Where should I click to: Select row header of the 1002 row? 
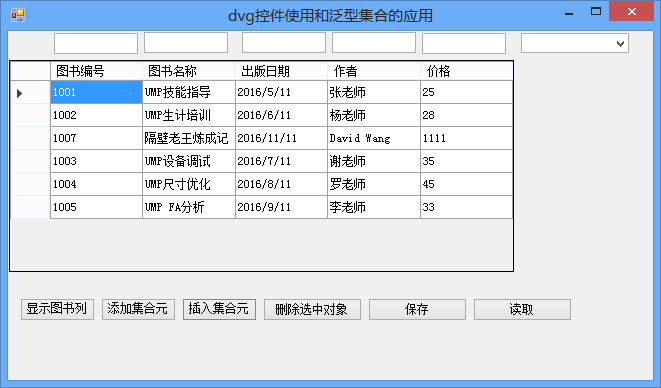[x=30, y=115]
